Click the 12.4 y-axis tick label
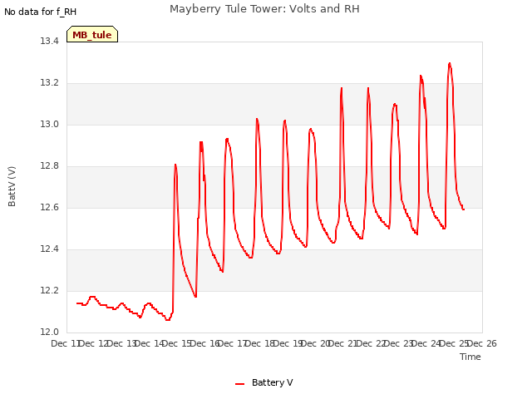 [49, 249]
